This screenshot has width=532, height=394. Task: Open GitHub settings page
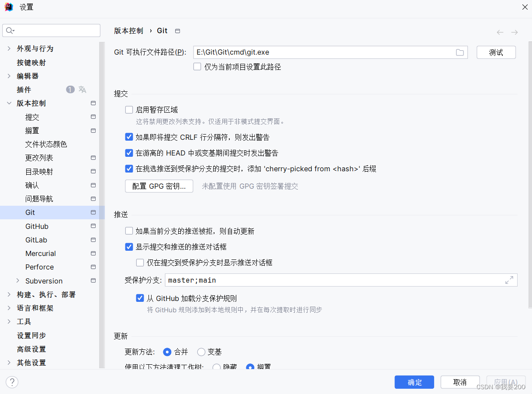point(37,226)
